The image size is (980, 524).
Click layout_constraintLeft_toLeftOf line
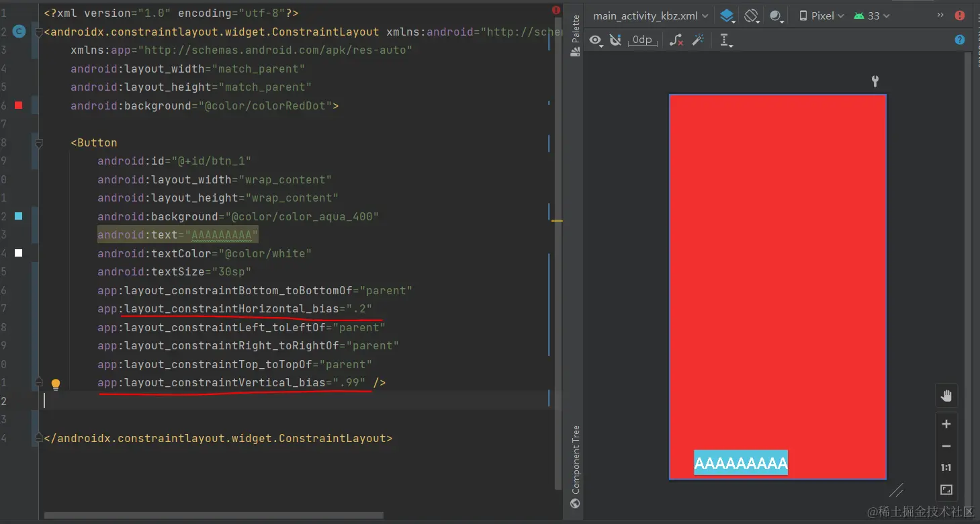click(x=241, y=327)
